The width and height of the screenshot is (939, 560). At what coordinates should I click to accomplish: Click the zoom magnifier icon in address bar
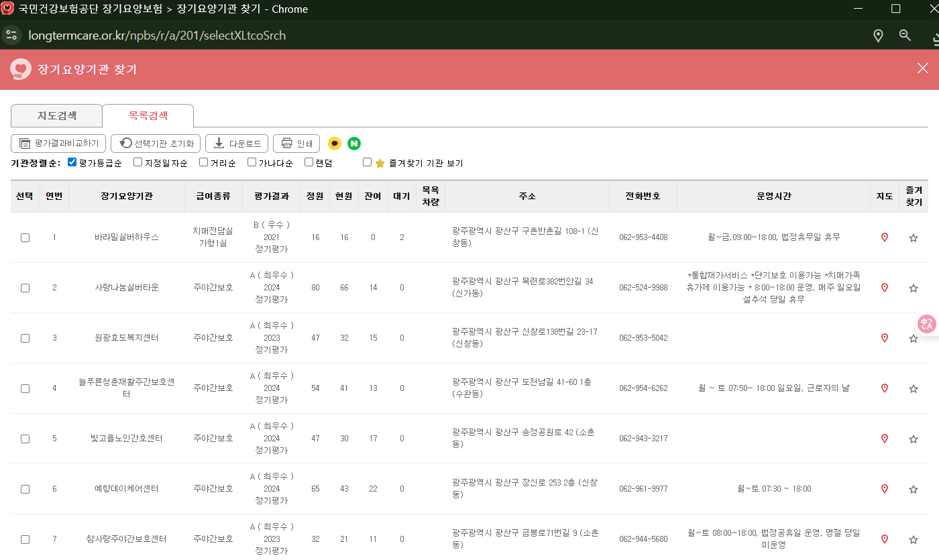(905, 36)
